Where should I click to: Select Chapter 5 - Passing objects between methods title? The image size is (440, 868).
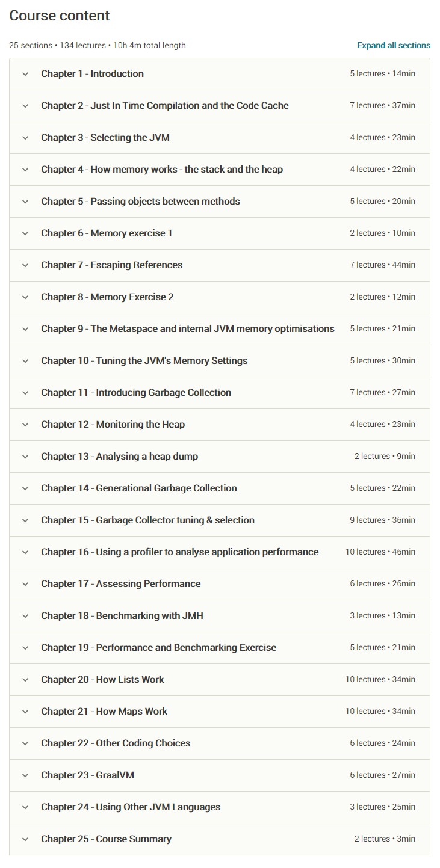tap(140, 202)
